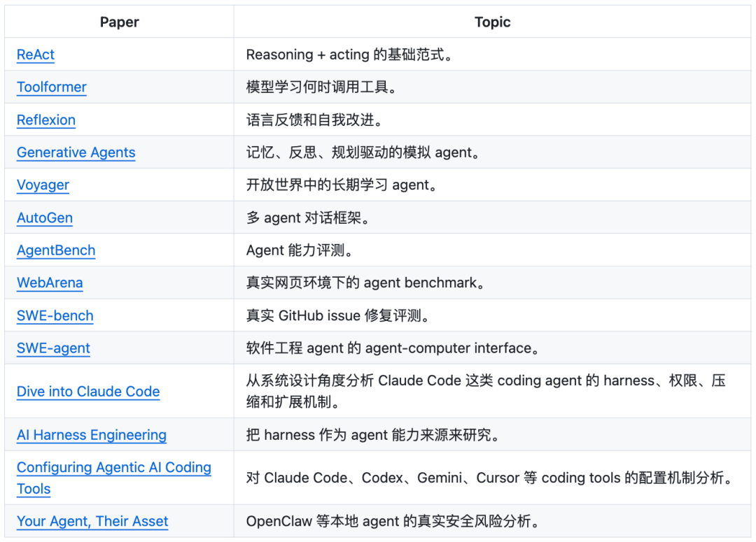Image resolution: width=756 pixels, height=542 pixels.
Task: Open the SWE-agent paper link
Action: 53,348
